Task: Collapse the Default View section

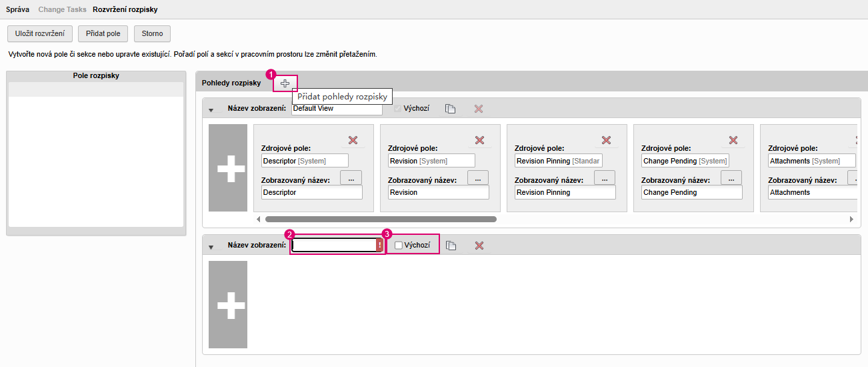Action: (211, 110)
